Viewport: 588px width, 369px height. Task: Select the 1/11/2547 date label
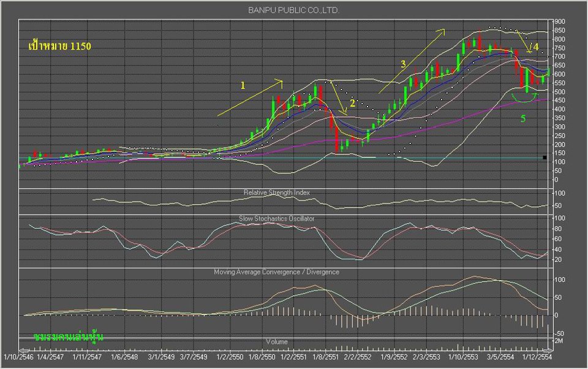click(x=87, y=357)
